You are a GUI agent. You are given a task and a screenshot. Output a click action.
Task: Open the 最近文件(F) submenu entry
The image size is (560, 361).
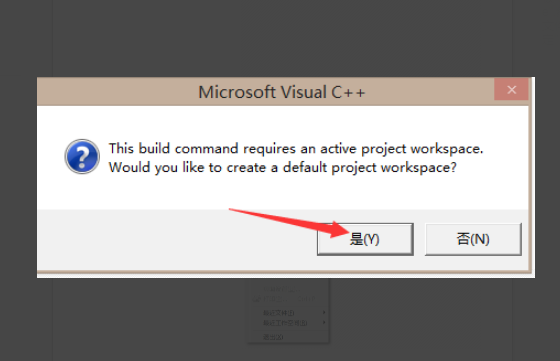click(279, 313)
